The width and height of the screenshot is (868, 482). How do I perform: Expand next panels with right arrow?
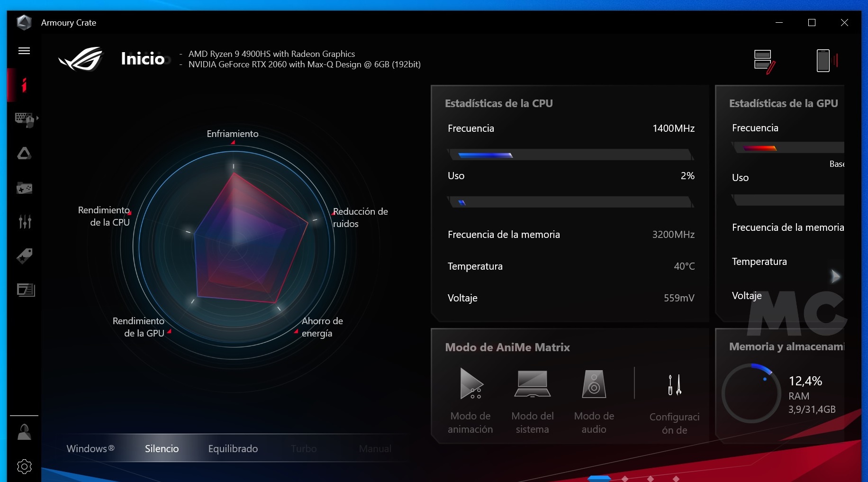coord(835,276)
